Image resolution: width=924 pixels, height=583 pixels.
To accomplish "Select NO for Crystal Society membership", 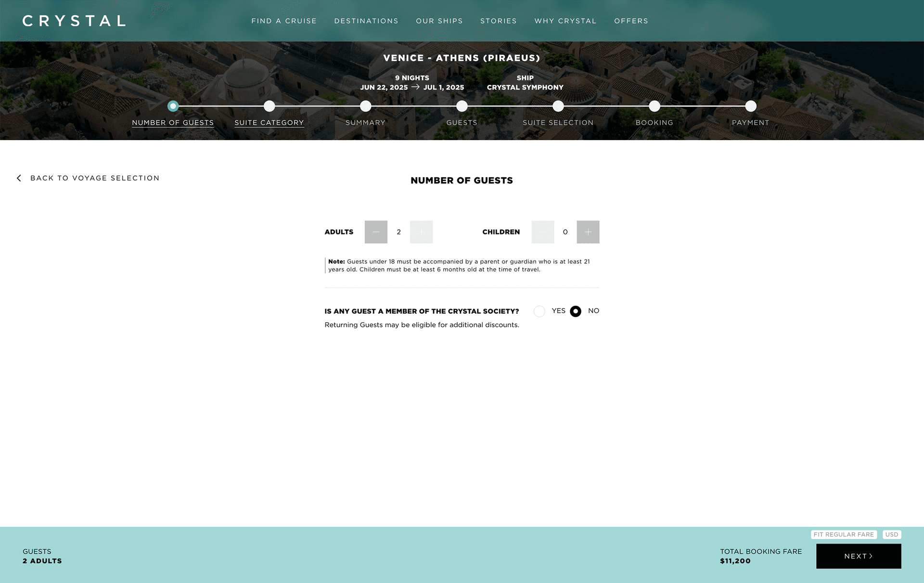I will coord(576,311).
